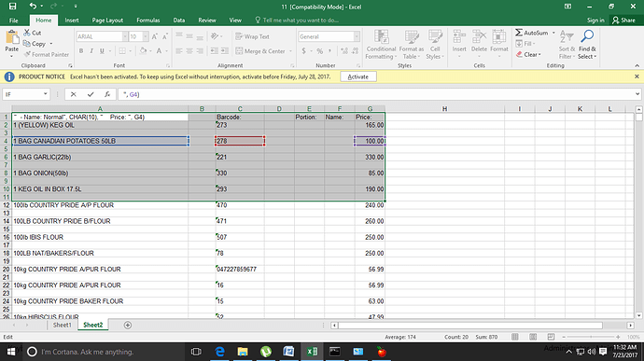644x361 pixels.
Task: Open File Explorer from taskbar
Action: coord(243,352)
